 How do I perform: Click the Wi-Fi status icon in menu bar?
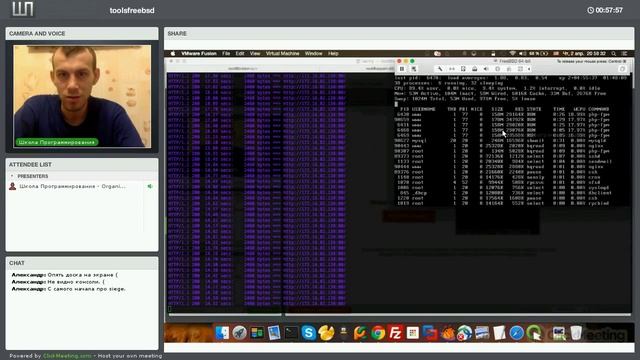512,53
